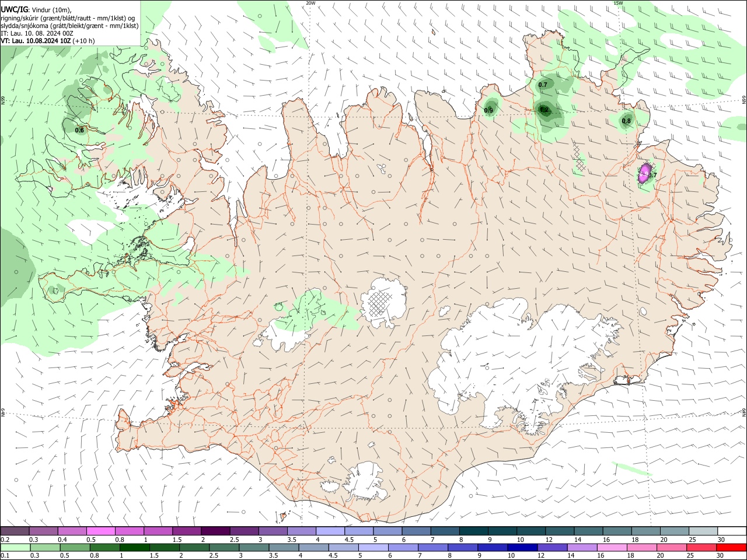Click the '(+10 h)' forecast offset
The image size is (747, 560).
pos(84,41)
